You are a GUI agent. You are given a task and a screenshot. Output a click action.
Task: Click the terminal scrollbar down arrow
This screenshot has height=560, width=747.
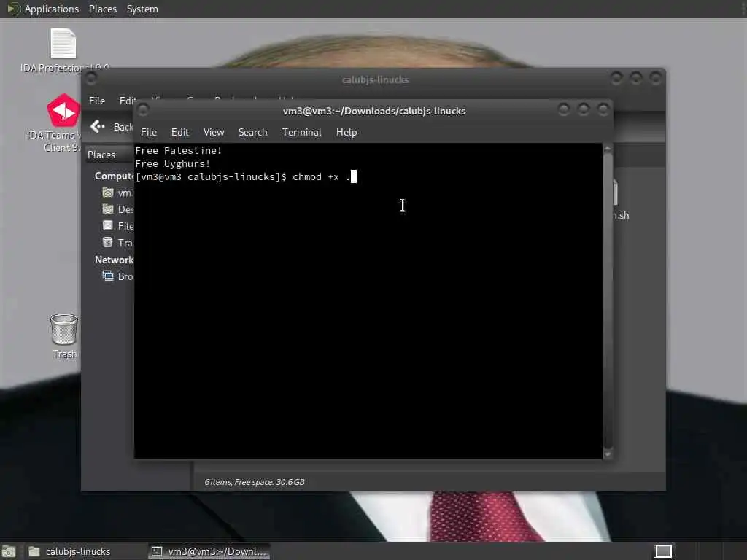(608, 454)
